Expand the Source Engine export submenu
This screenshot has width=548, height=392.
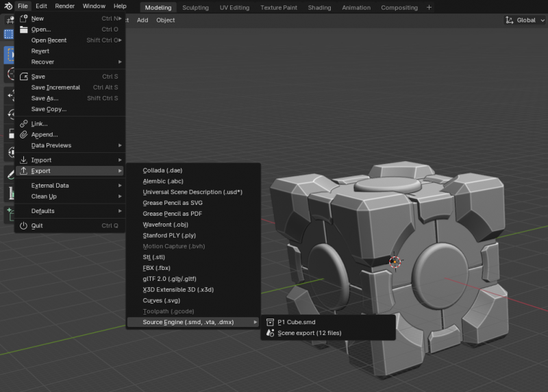[x=193, y=322]
